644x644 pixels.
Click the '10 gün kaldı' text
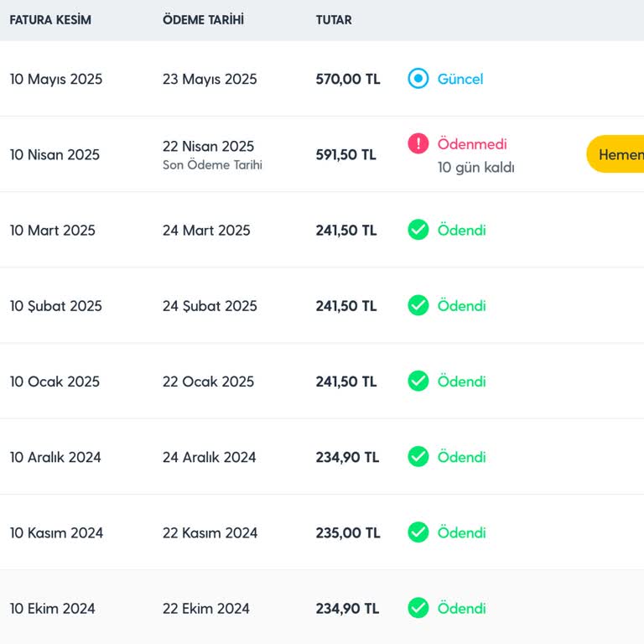pos(476,167)
